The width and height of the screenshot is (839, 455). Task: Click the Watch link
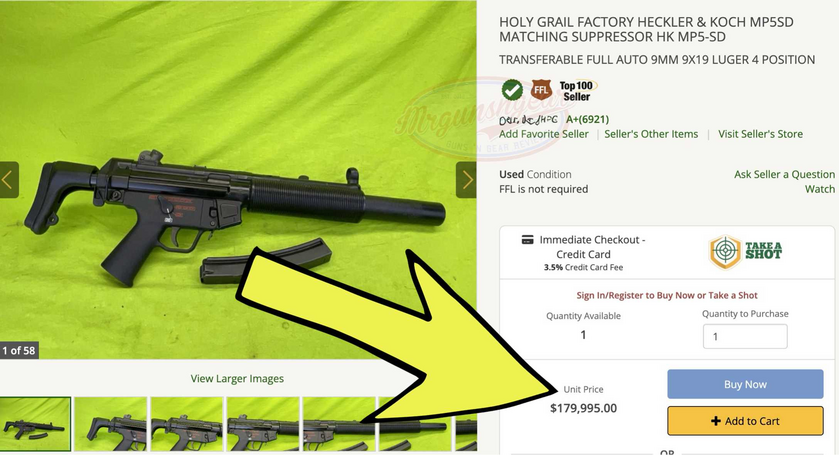[820, 189]
